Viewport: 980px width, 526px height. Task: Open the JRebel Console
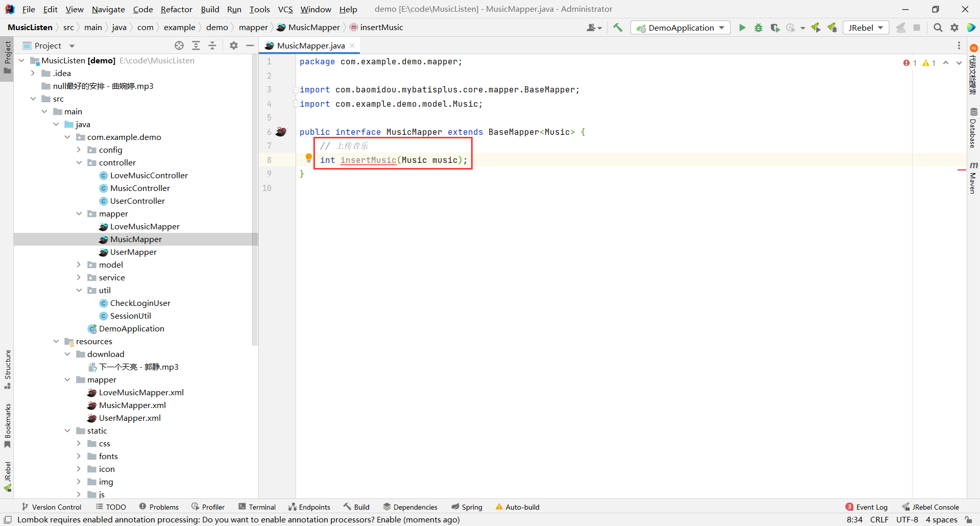pos(930,507)
